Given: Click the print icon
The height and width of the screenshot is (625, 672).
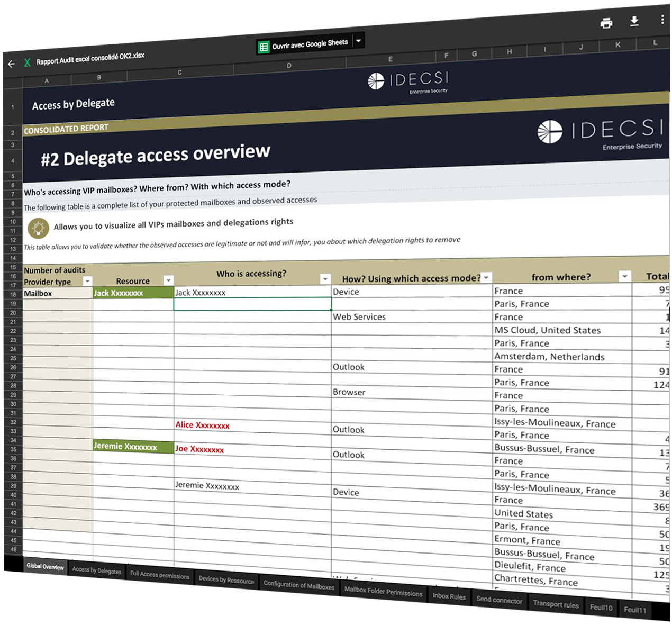Looking at the screenshot, I should pyautogui.click(x=606, y=23).
